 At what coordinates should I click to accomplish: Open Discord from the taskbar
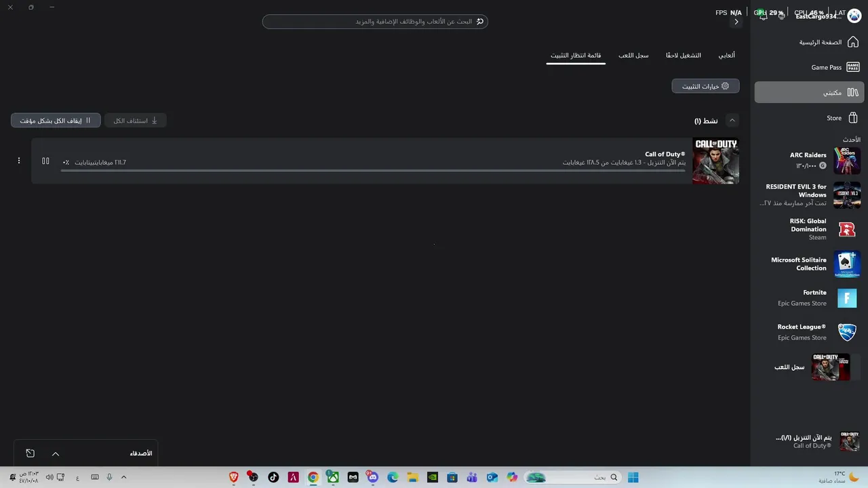(x=372, y=477)
